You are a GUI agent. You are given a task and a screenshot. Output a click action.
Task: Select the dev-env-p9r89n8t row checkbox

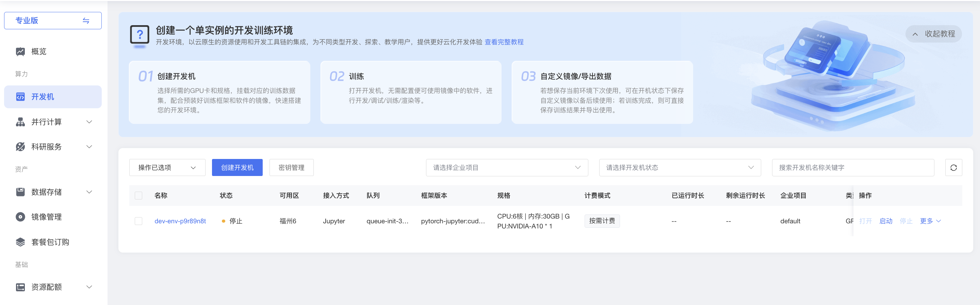(x=138, y=221)
